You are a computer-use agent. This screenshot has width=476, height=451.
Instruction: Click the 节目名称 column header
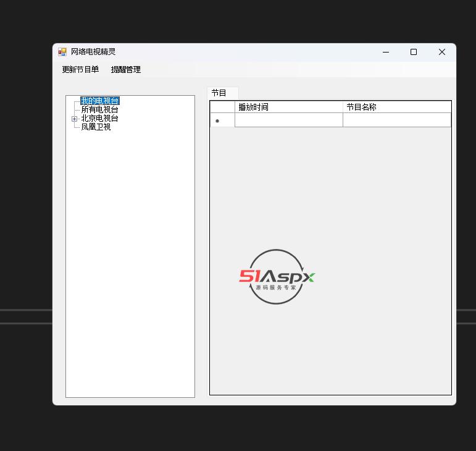[397, 107]
